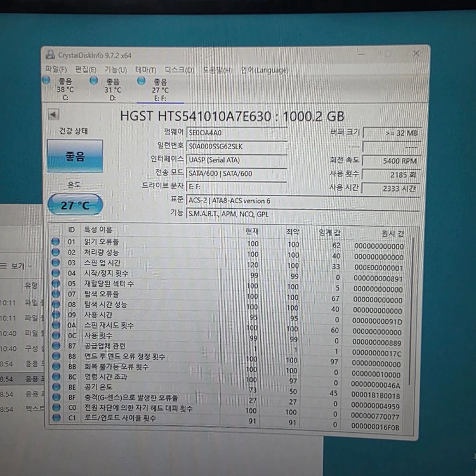
Task: Click the 유형 column header in background window
Action: (31, 286)
